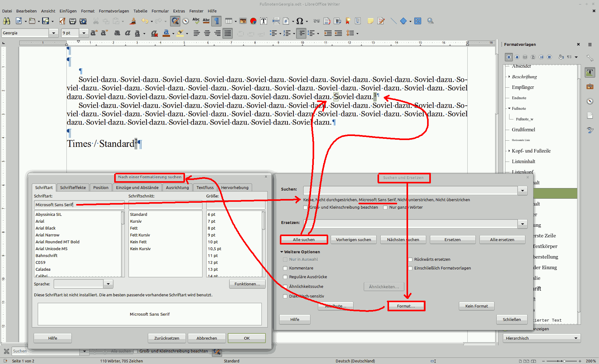Click the Clear Direct Formatting icon

[x=154, y=33]
